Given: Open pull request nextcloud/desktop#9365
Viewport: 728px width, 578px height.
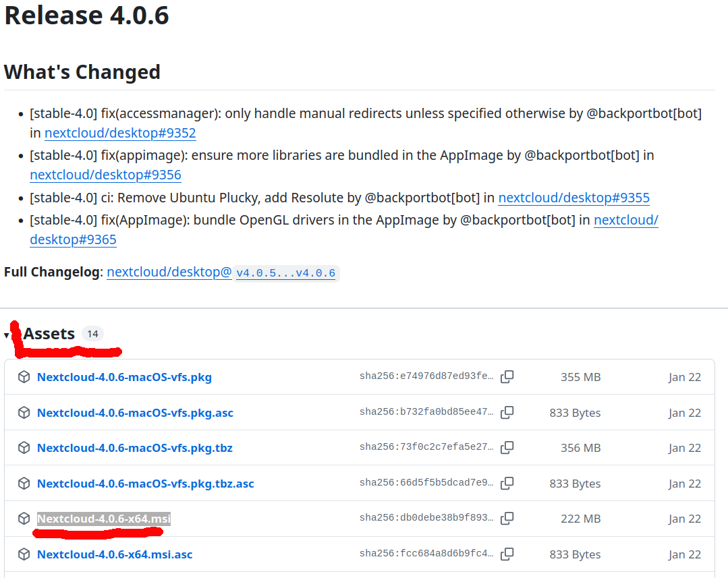Looking at the screenshot, I should [x=73, y=239].
